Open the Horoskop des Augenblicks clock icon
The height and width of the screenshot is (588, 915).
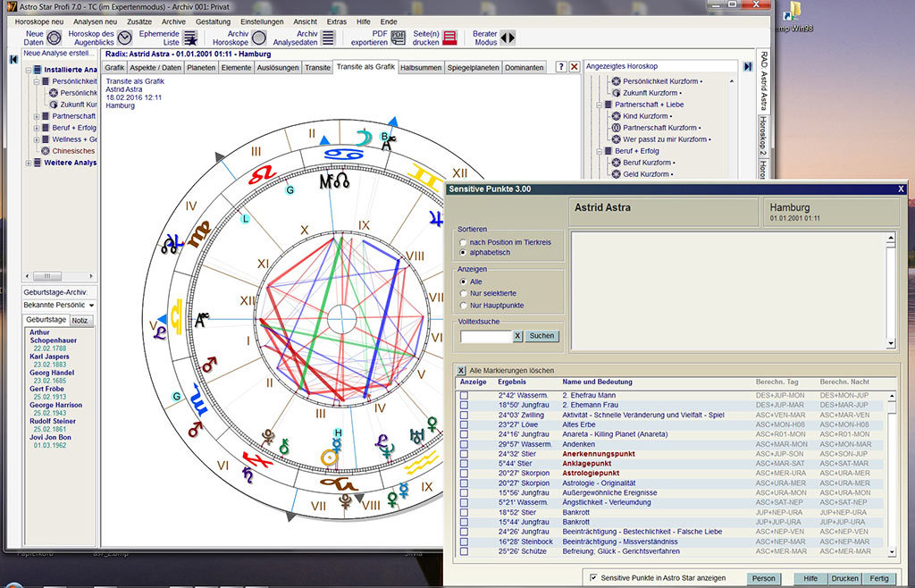[124, 38]
